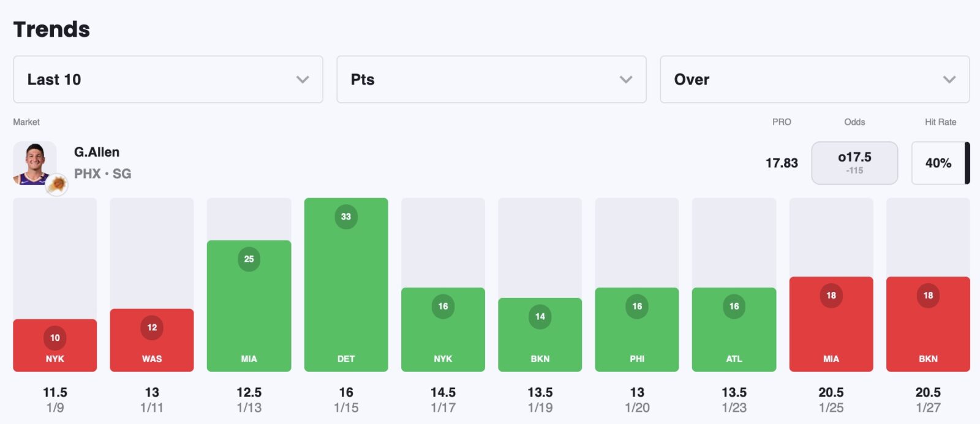Select the G.Allen player name
This screenshot has width=980, height=424.
97,152
